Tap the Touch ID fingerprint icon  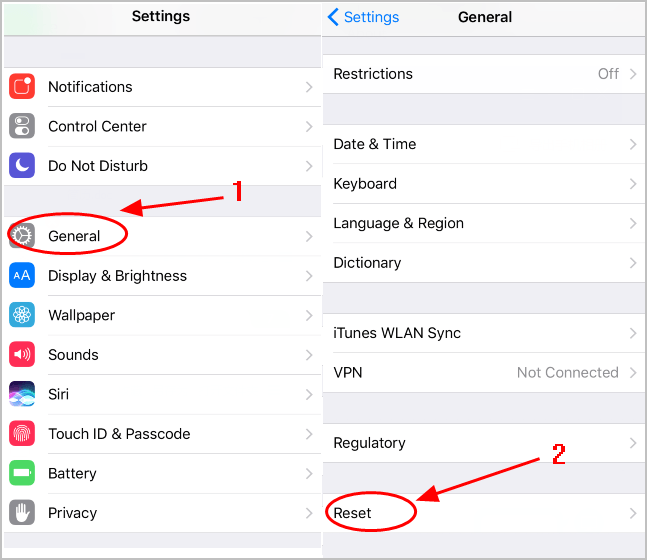[x=22, y=434]
